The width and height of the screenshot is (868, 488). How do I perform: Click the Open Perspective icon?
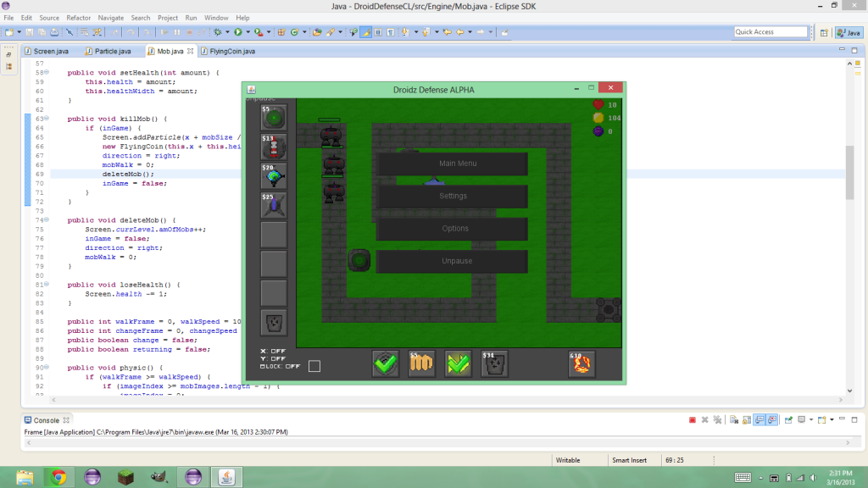(824, 33)
